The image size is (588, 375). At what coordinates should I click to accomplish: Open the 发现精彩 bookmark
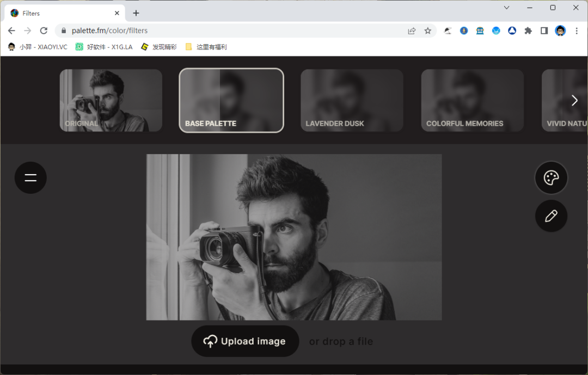pos(159,47)
